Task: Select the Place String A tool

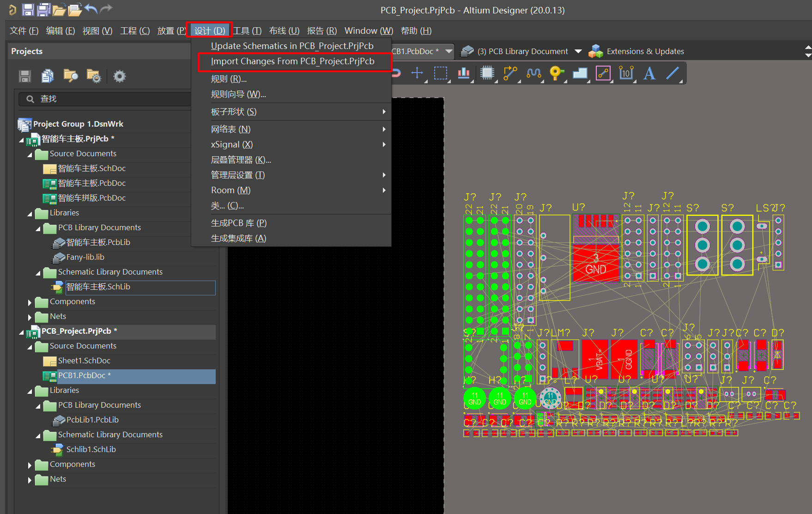Action: 649,73
